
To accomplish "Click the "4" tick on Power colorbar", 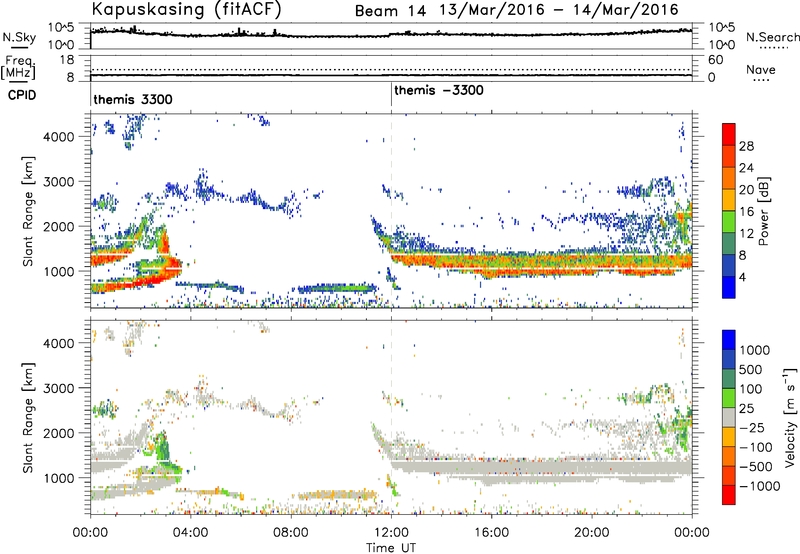I will pyautogui.click(x=742, y=277).
